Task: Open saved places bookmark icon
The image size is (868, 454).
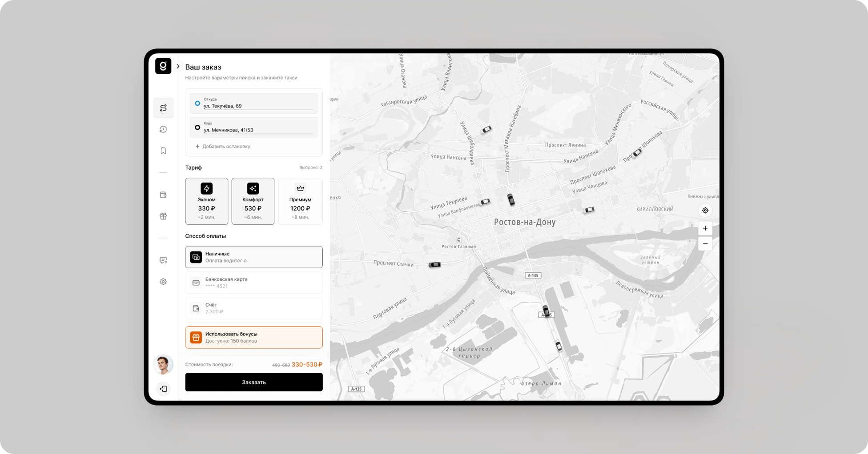Action: tap(163, 151)
